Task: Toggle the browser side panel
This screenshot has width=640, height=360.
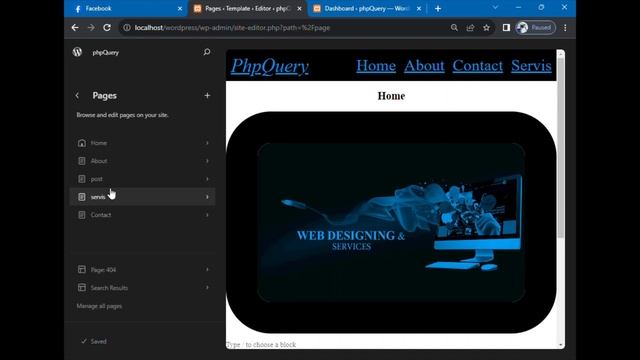Action: pos(506,27)
